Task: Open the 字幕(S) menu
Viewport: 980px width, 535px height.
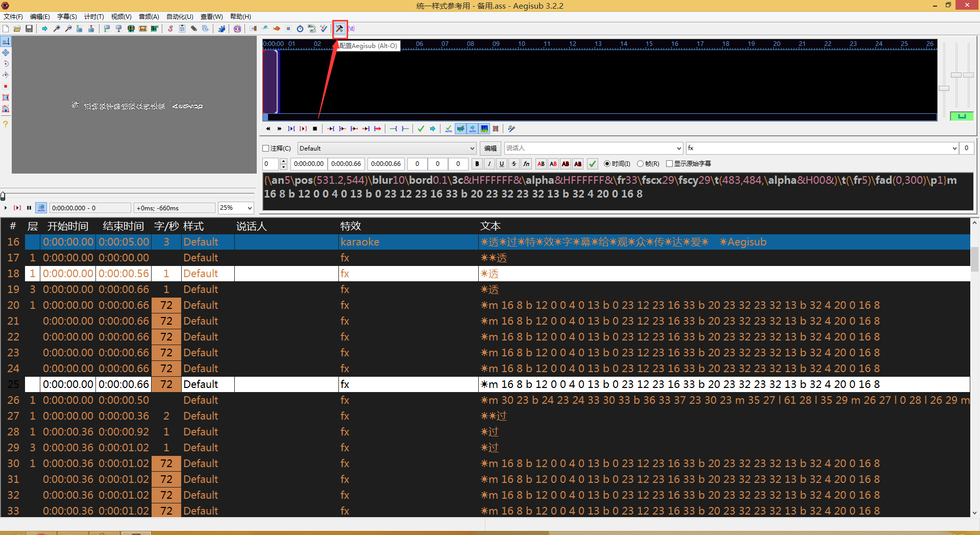Action: pyautogui.click(x=67, y=16)
